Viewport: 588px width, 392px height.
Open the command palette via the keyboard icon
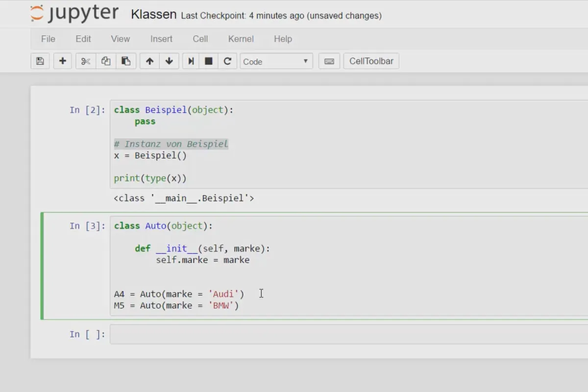point(329,61)
